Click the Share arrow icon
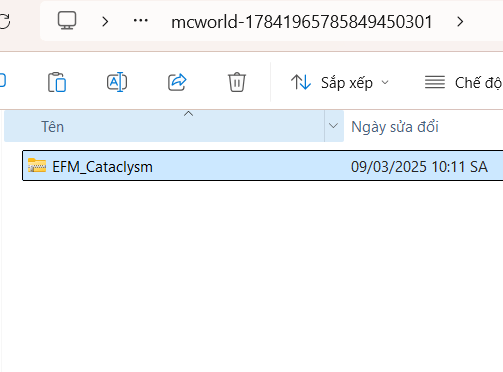This screenshot has height=372, width=503. click(177, 82)
